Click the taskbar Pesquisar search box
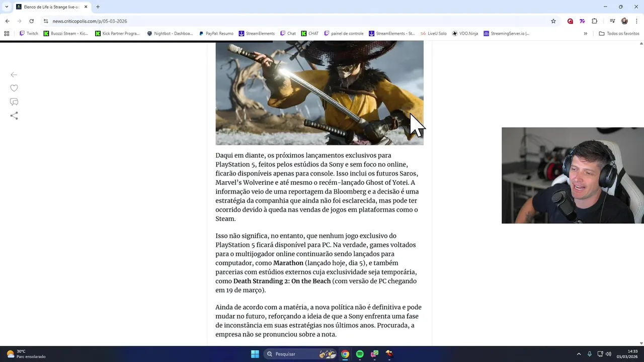The width and height of the screenshot is (644, 362). tap(301, 354)
